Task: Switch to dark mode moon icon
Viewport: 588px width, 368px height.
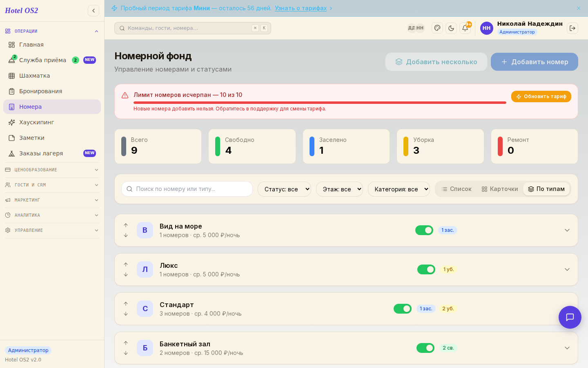Action: click(451, 28)
